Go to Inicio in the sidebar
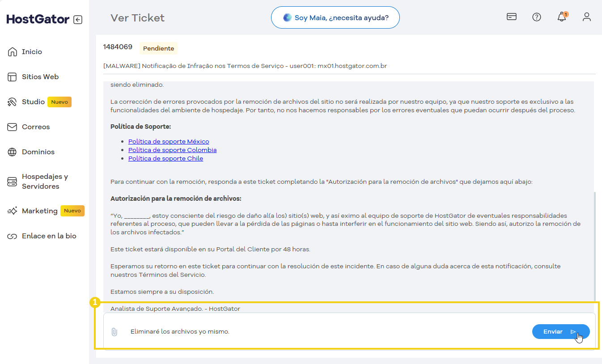 pyautogui.click(x=32, y=52)
